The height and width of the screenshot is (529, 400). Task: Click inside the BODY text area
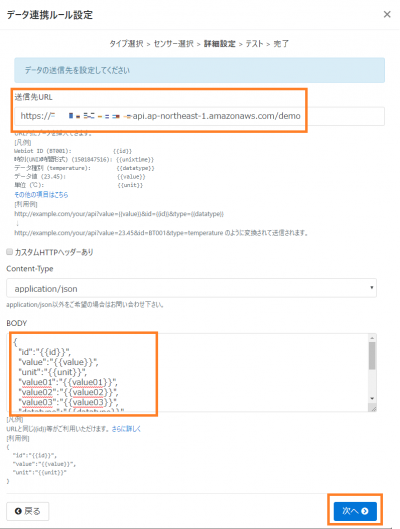188,372
